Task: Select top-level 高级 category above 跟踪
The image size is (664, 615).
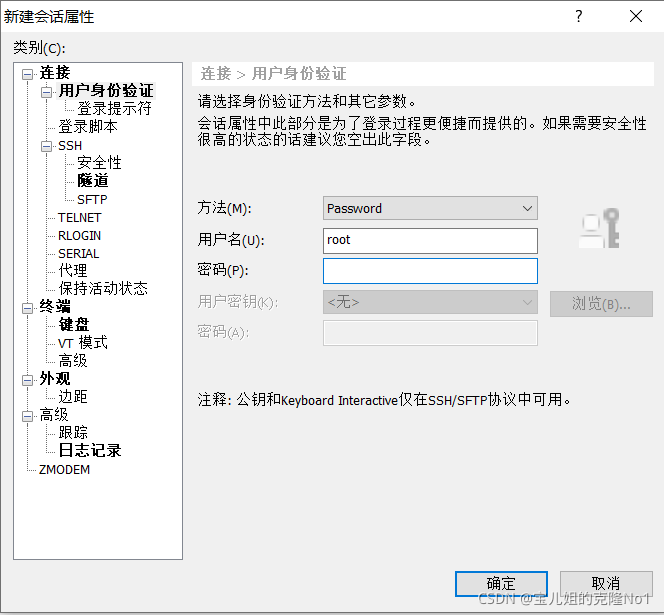Action: coord(54,415)
